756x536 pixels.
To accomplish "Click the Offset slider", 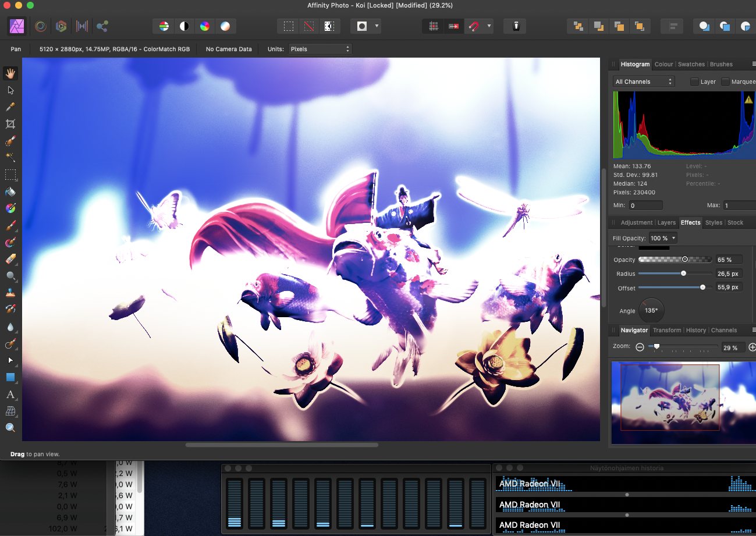I will coord(675,287).
